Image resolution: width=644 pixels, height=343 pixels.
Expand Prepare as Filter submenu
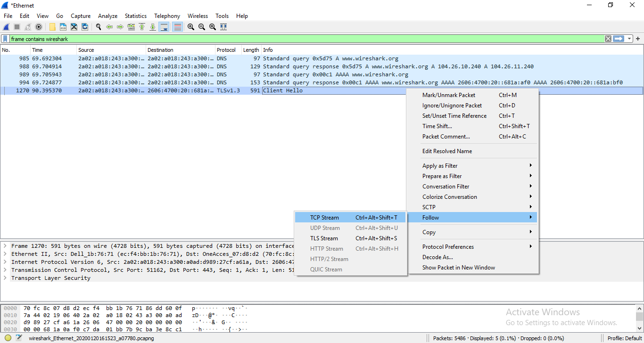point(472,176)
